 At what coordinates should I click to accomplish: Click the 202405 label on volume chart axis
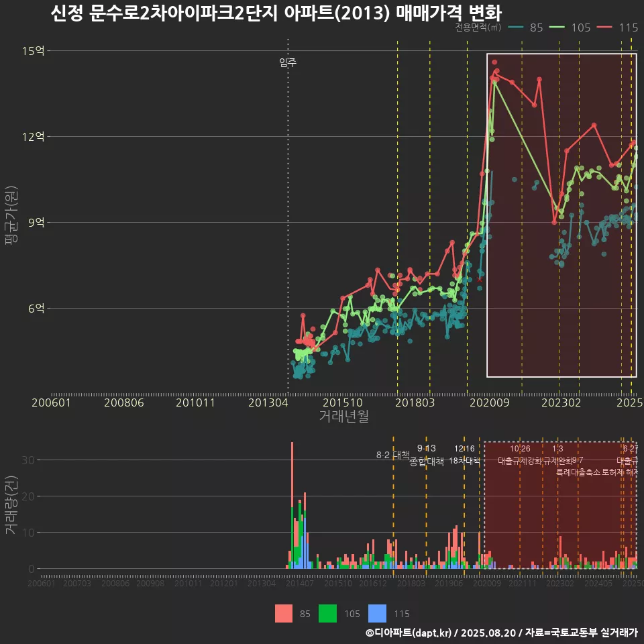(598, 583)
